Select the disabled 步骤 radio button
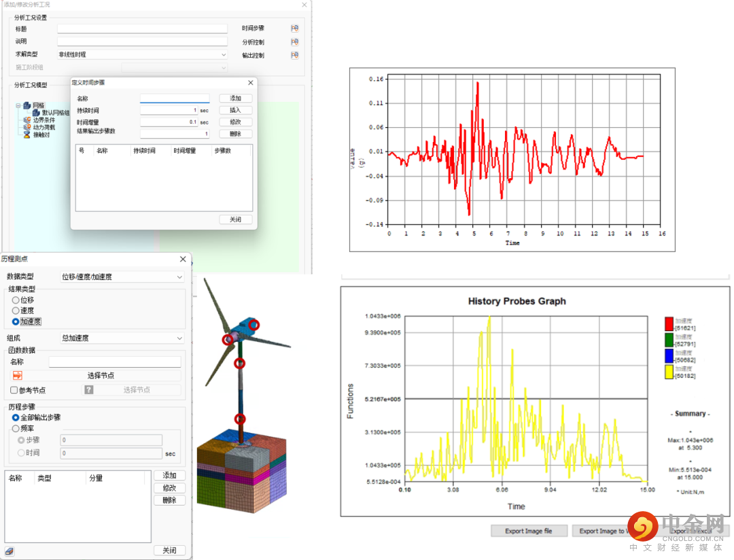734x560 pixels. coord(21,440)
